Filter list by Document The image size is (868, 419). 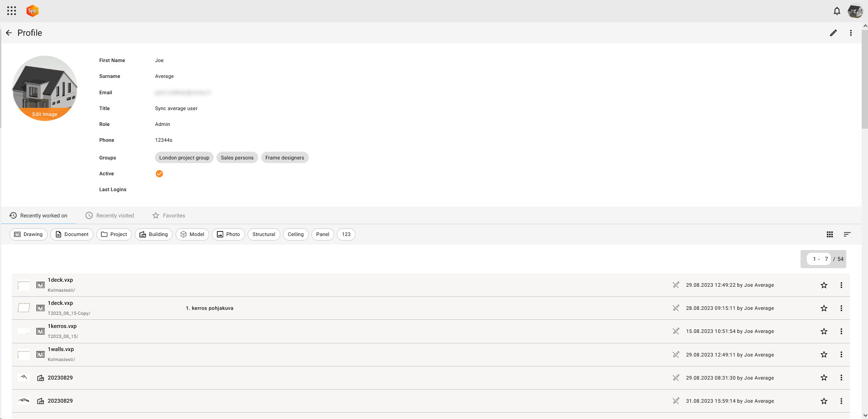point(72,234)
